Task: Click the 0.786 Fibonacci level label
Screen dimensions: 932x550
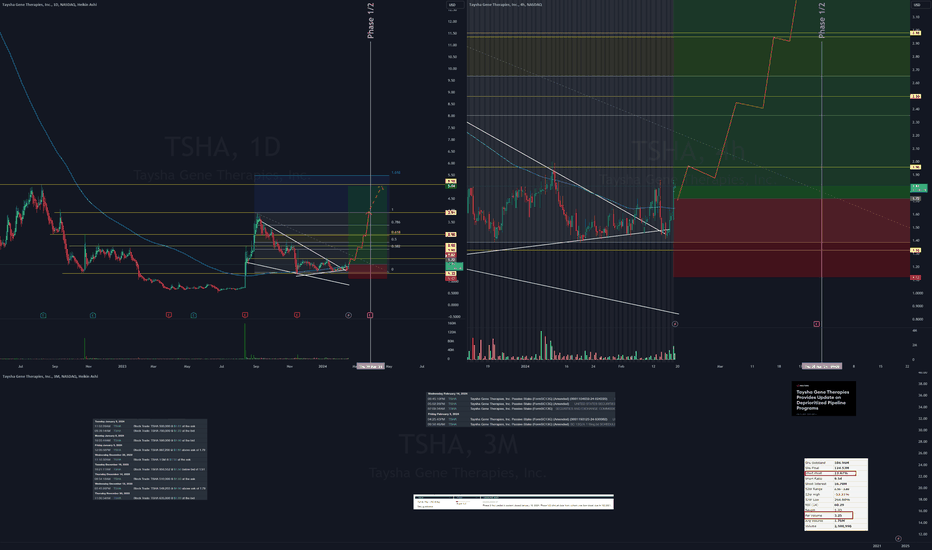Action: [395, 222]
